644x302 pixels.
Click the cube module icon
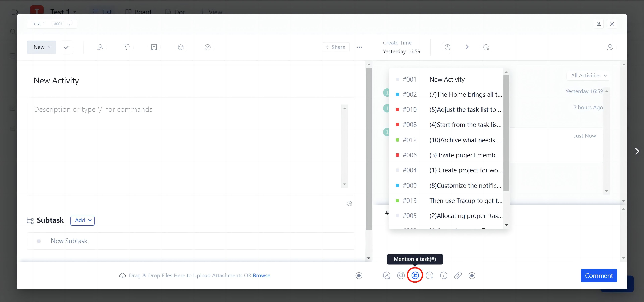[x=181, y=47]
